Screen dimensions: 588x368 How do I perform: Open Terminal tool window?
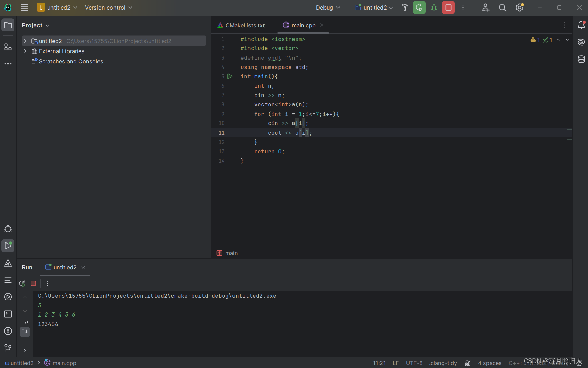8,314
